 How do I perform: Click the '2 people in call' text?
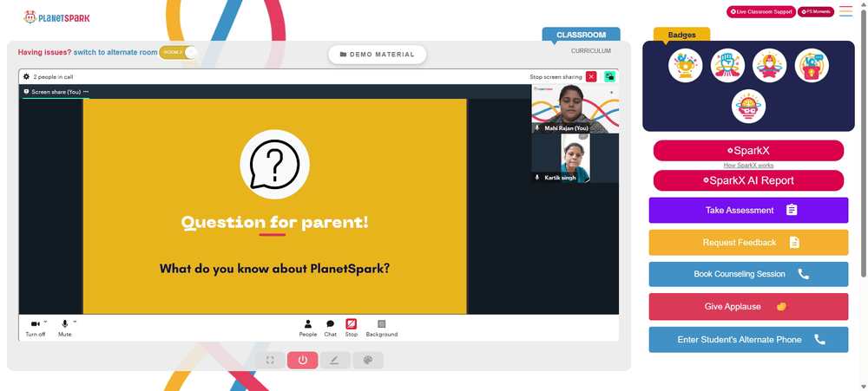pyautogui.click(x=53, y=77)
